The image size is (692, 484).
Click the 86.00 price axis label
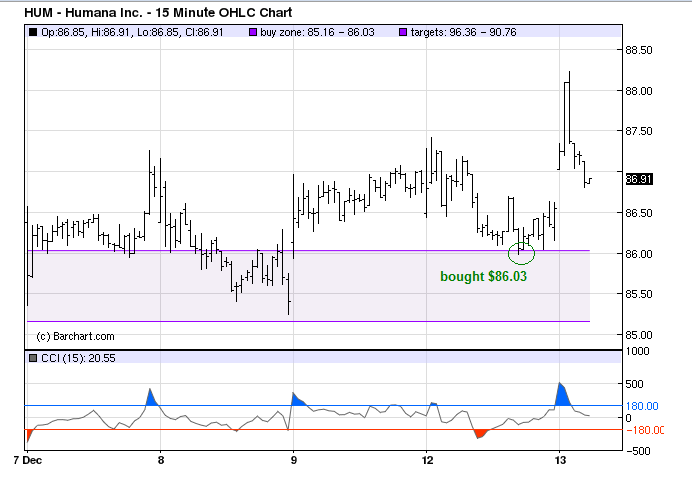pyautogui.click(x=639, y=254)
